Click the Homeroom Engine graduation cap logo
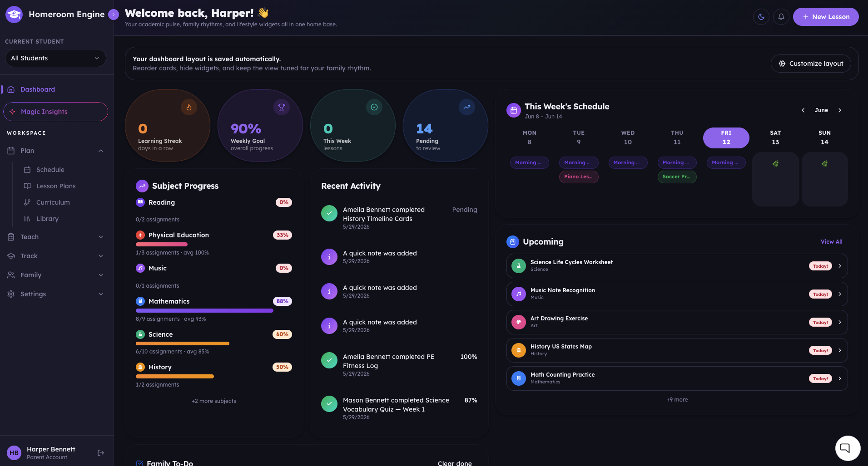Viewport: 868px width, 466px height. tap(14, 15)
